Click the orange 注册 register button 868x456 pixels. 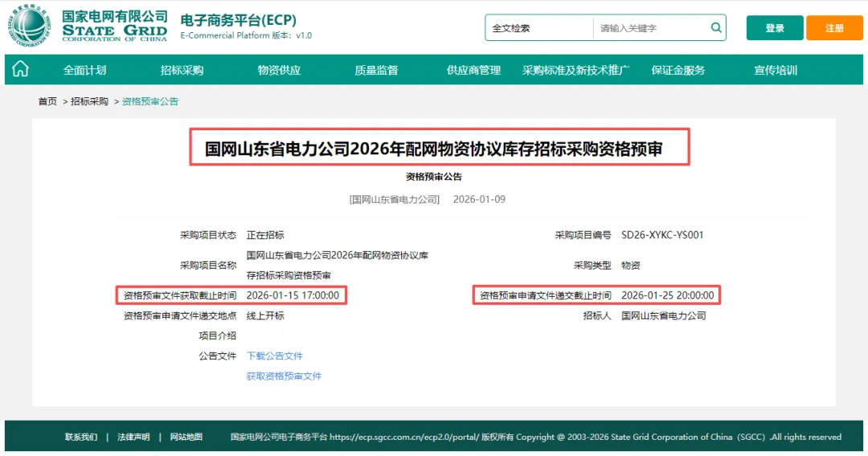(834, 27)
